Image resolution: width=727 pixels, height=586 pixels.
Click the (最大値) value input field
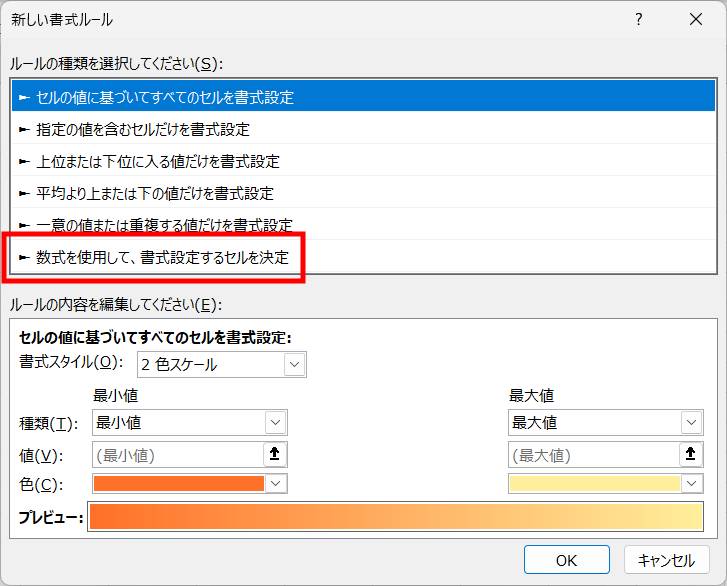[x=594, y=455]
